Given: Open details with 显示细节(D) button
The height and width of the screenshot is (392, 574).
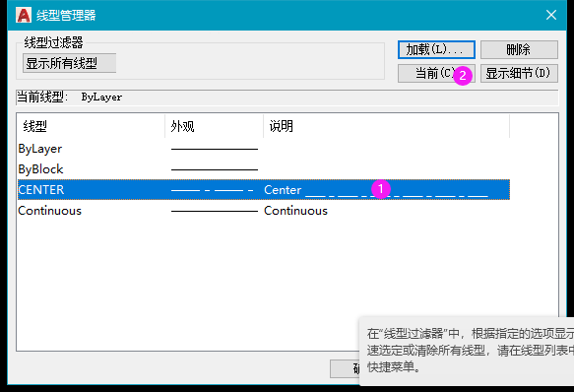Looking at the screenshot, I should coord(519,73).
